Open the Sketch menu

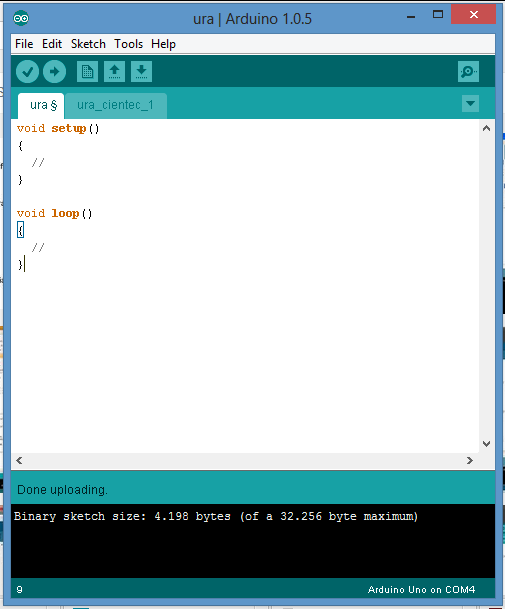pyautogui.click(x=88, y=44)
